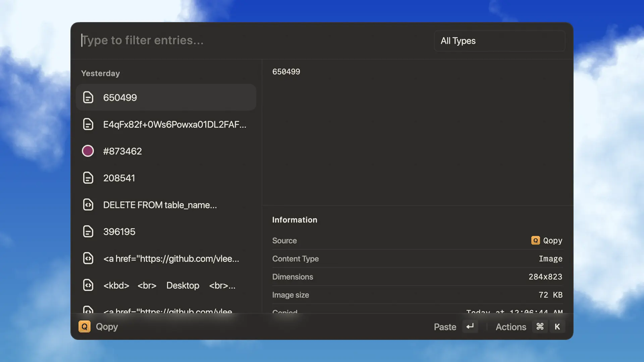Click the Information heading
The width and height of the screenshot is (644, 362).
[x=294, y=220]
